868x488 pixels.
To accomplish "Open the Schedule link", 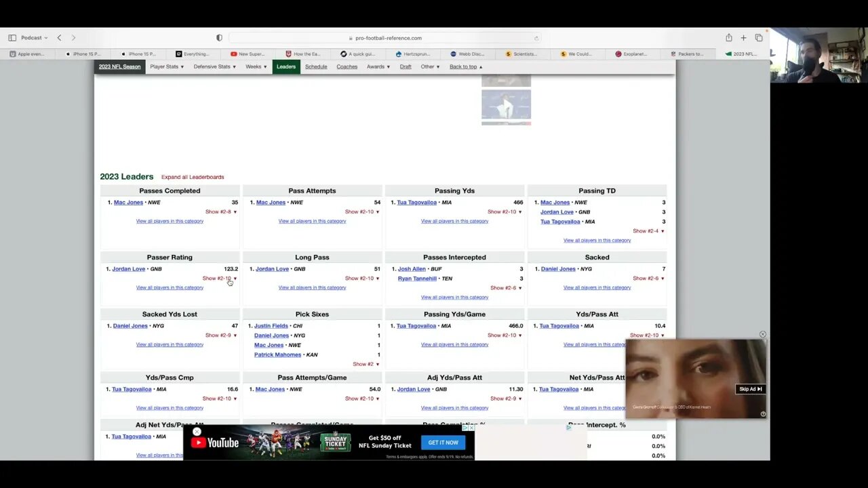I will coord(316,66).
